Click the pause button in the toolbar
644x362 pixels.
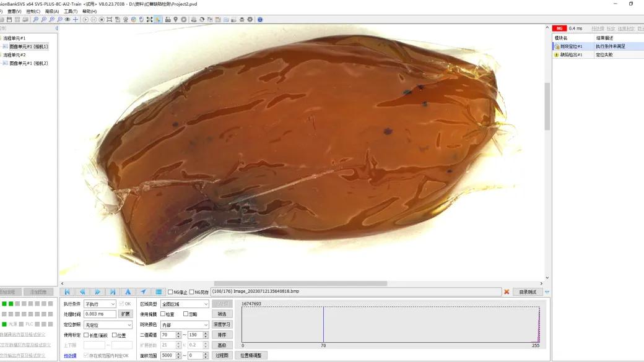(94, 19)
